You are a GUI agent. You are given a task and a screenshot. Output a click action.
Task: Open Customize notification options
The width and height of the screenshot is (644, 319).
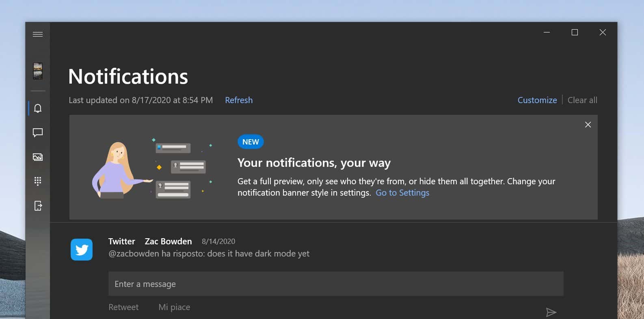point(537,100)
